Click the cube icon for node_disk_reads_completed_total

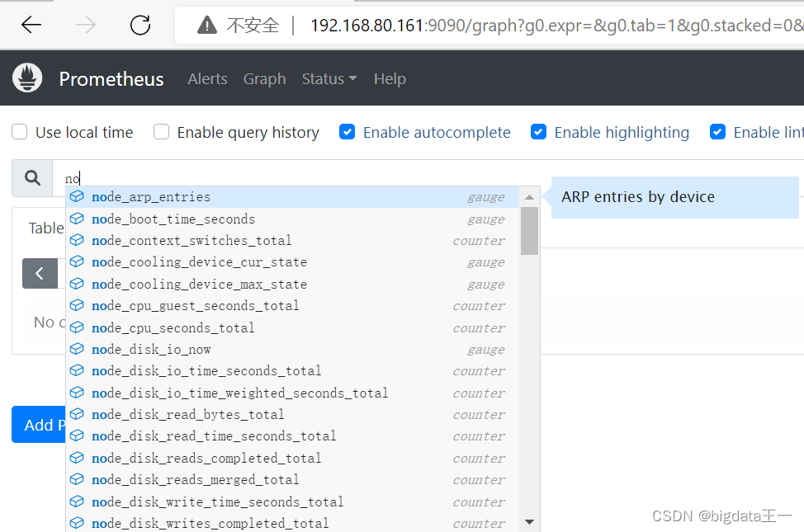click(77, 457)
